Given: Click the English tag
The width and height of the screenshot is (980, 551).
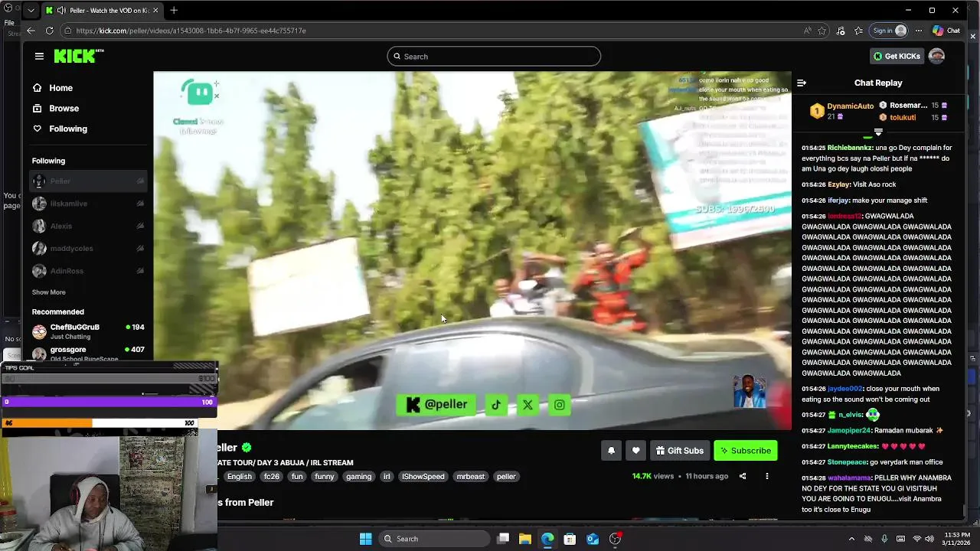Looking at the screenshot, I should (x=239, y=477).
